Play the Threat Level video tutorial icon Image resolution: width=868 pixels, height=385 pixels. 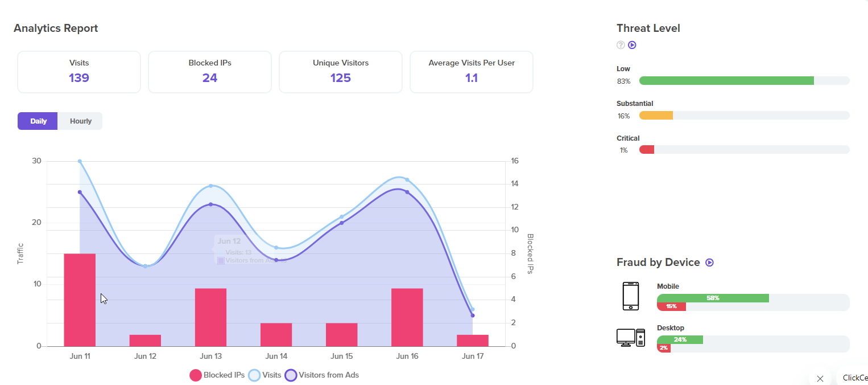click(632, 45)
